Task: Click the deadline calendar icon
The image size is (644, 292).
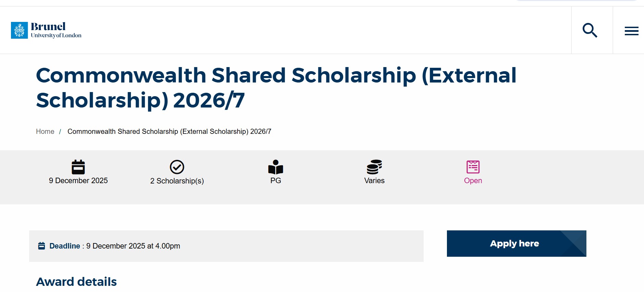Action: point(78,167)
